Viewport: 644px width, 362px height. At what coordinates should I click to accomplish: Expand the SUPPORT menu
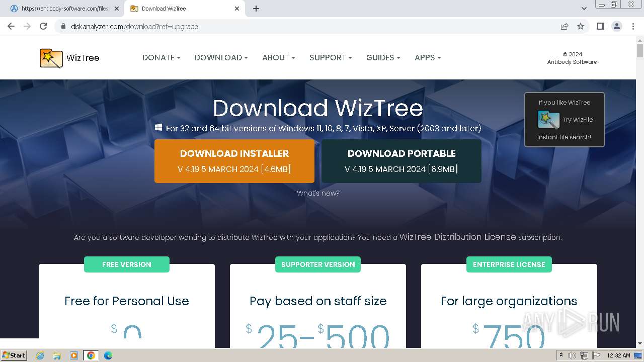pyautogui.click(x=331, y=58)
